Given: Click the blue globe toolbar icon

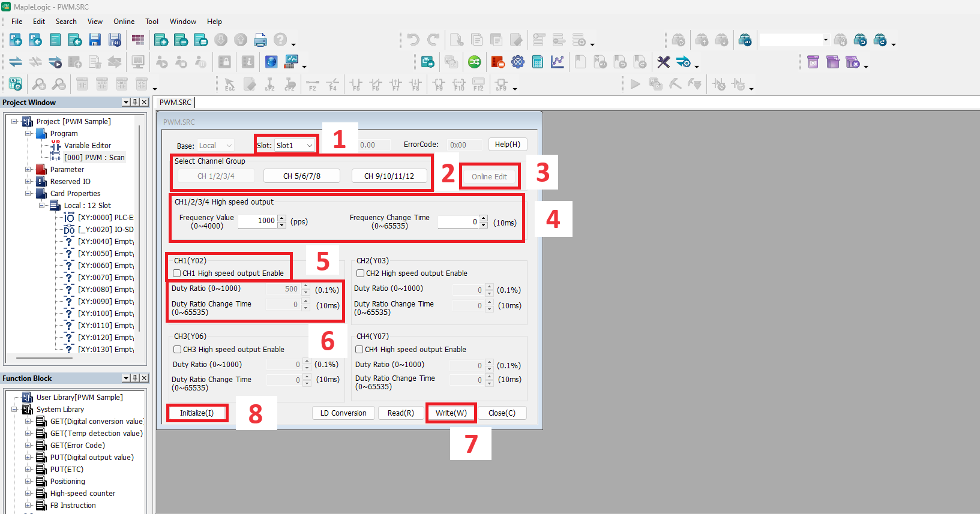Looking at the screenshot, I should 271,62.
